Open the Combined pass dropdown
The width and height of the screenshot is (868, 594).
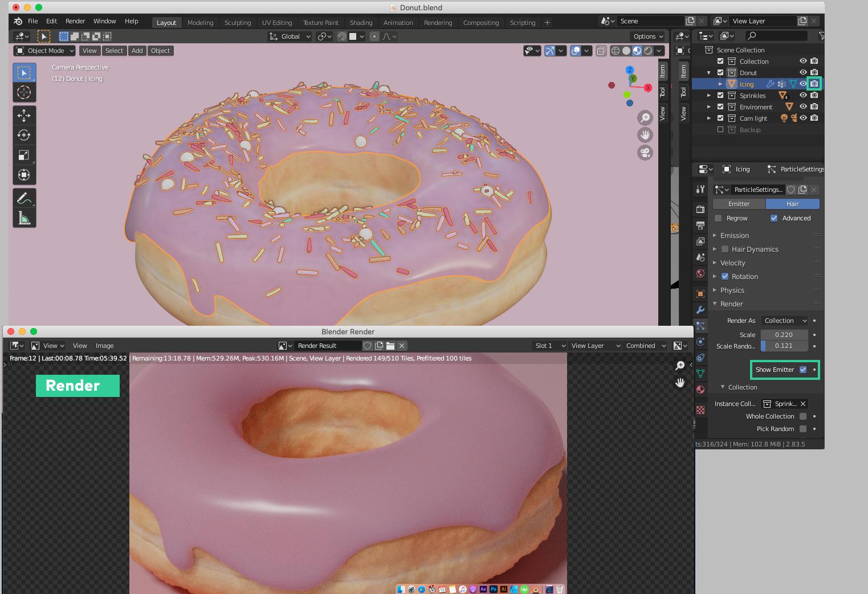tap(646, 346)
